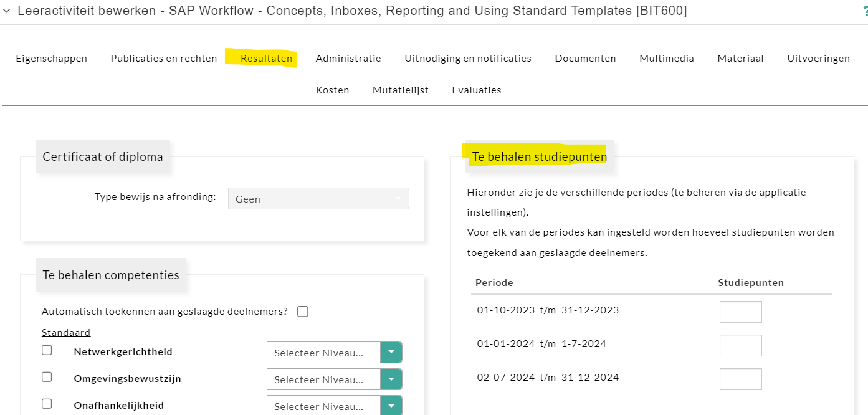Collapse the Leeractiviteit bewerken header chevron
Screen dimensions: 868x415
pyautogui.click(x=7, y=11)
